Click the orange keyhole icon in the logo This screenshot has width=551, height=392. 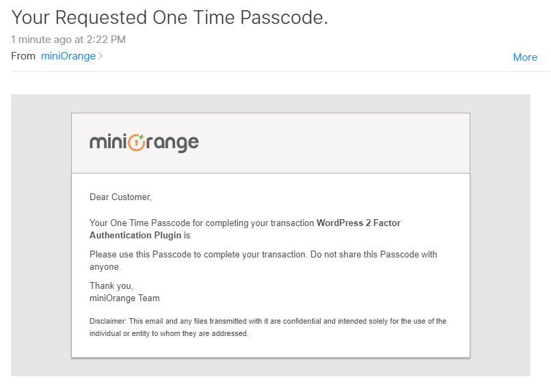136,143
